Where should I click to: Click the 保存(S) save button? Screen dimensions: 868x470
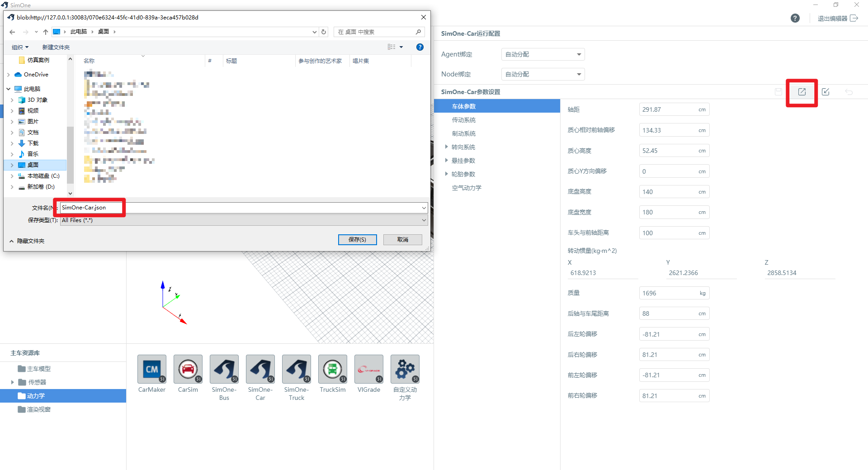click(x=358, y=239)
